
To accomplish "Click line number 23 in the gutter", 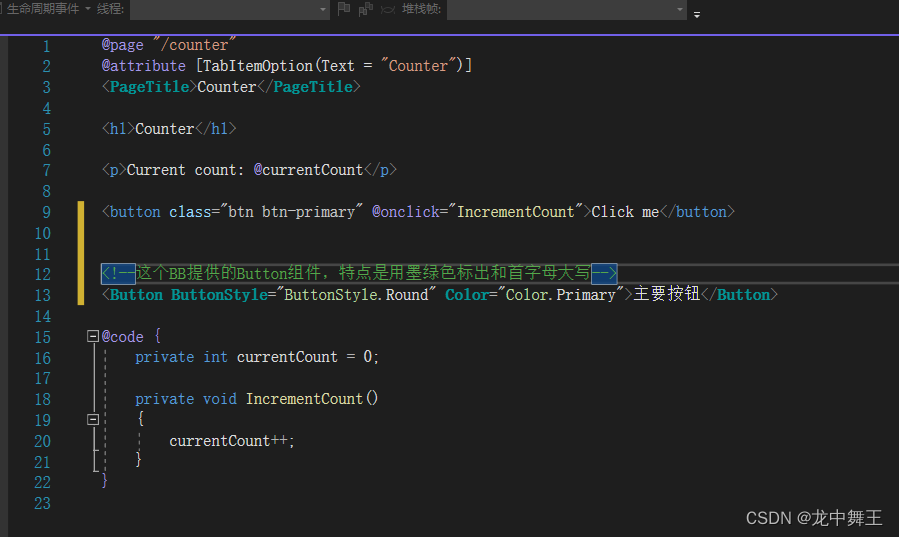I will pyautogui.click(x=42, y=503).
